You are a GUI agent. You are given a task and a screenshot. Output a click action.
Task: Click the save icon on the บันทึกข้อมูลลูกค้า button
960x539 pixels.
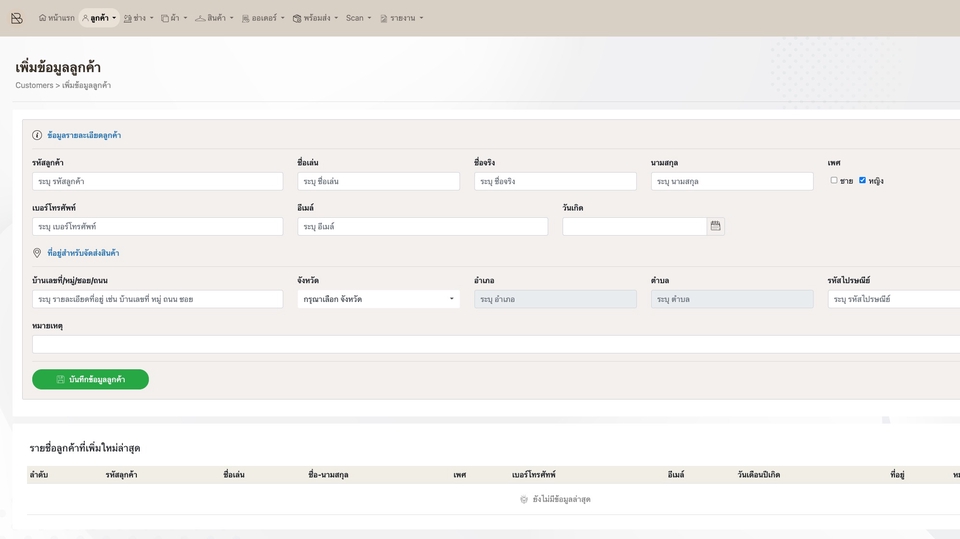60,380
